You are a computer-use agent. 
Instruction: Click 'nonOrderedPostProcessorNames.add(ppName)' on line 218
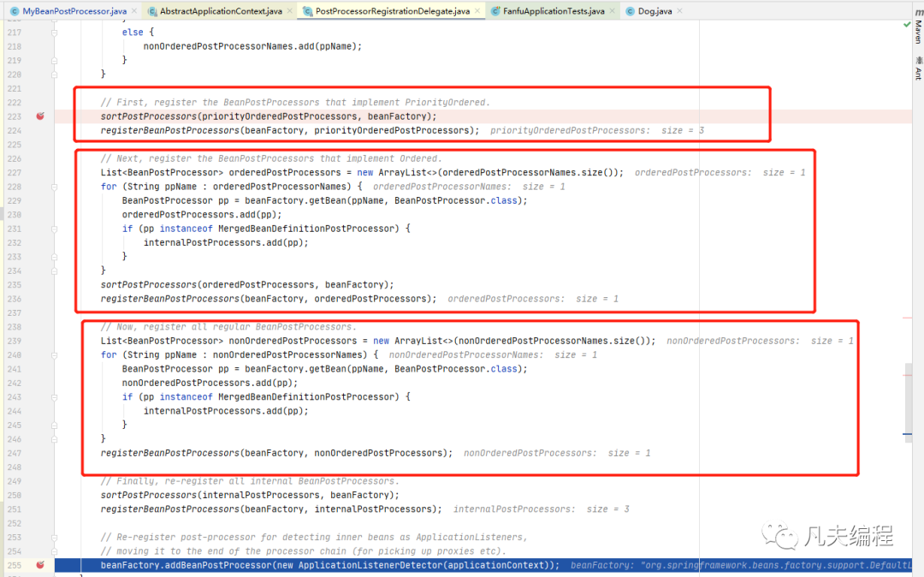click(250, 46)
